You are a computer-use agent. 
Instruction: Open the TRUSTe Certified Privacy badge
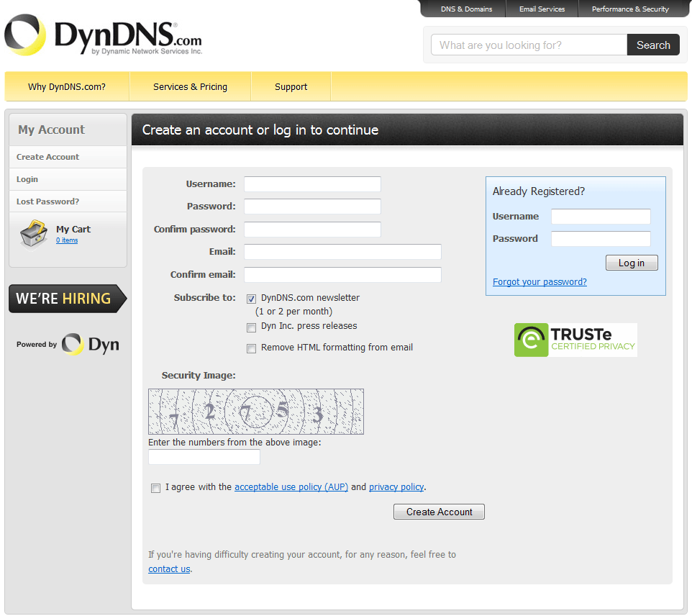[575, 340]
